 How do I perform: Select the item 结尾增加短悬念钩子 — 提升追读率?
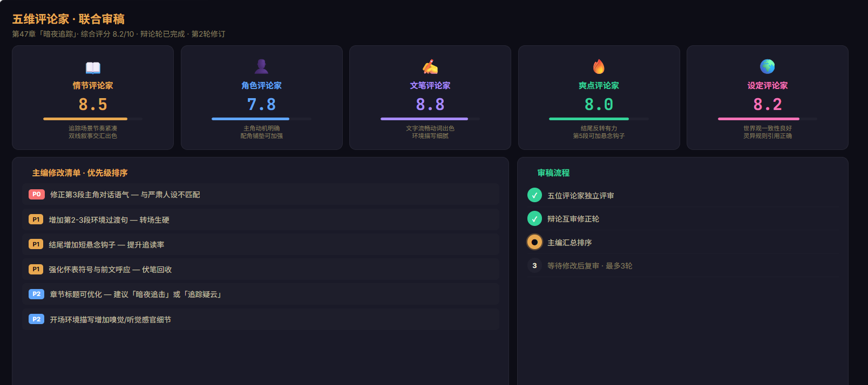261,244
